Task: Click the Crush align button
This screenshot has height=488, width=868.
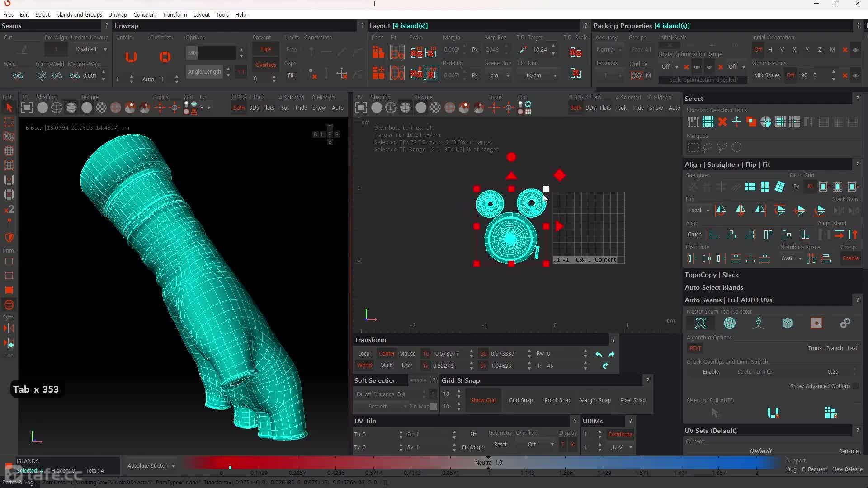Action: point(694,235)
